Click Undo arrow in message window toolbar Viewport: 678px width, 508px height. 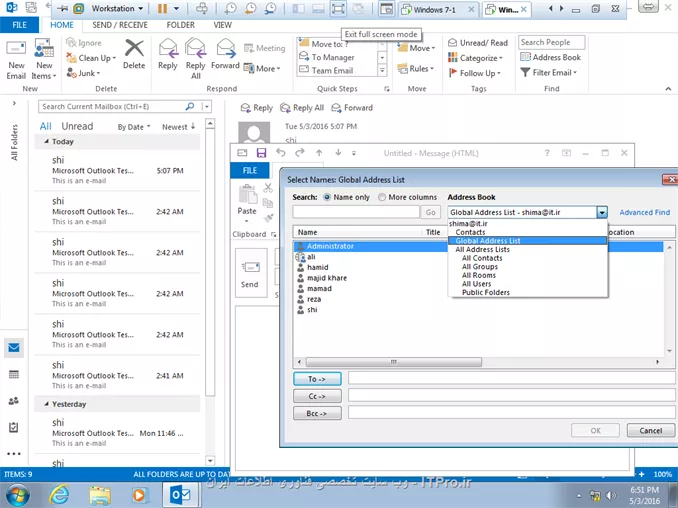coord(281,153)
